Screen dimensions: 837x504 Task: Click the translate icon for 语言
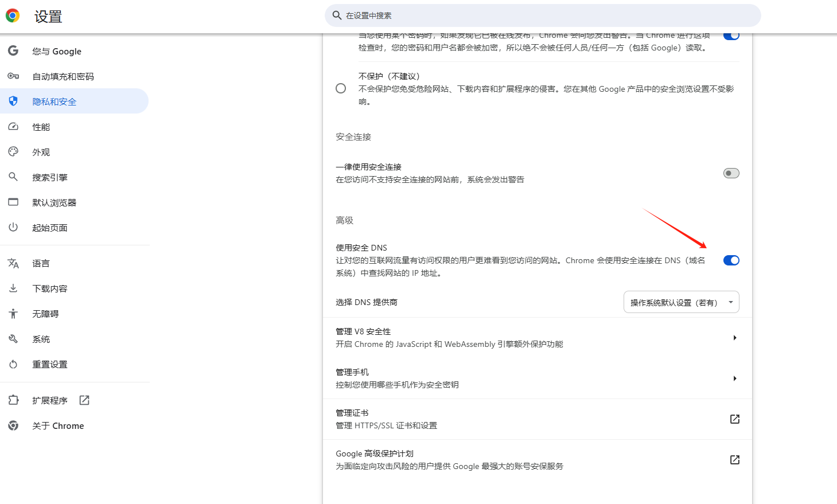(x=13, y=263)
